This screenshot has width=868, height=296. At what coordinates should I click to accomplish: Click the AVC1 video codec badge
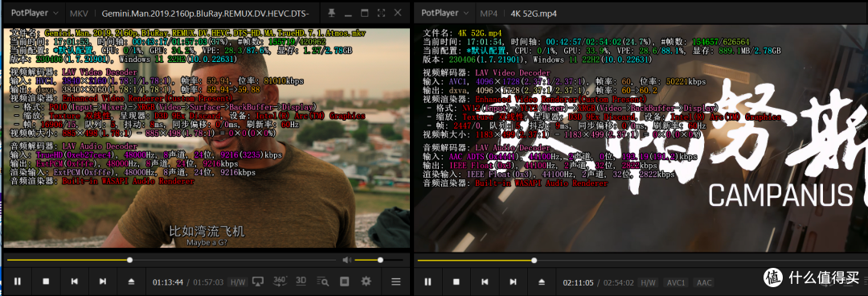[x=676, y=282]
